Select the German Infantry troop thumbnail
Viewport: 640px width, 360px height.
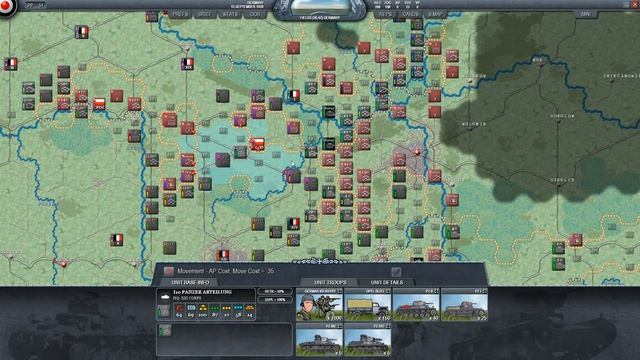(319, 304)
